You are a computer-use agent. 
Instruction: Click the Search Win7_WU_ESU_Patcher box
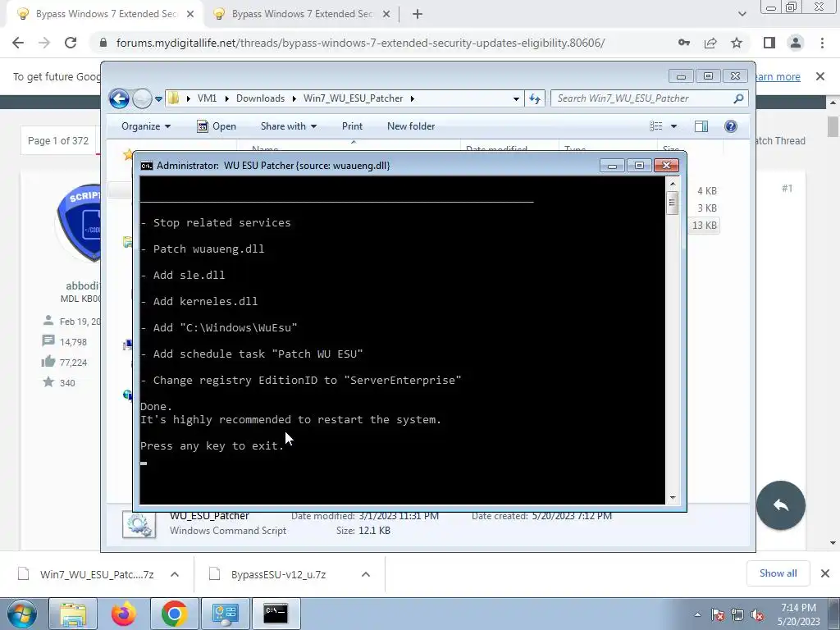click(649, 98)
